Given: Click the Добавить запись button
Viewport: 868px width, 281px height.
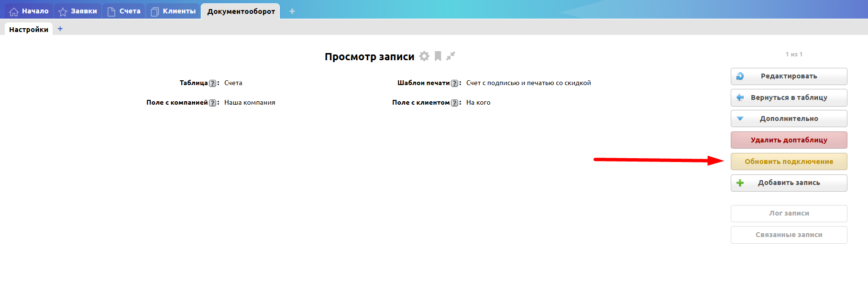Looking at the screenshot, I should click(789, 183).
